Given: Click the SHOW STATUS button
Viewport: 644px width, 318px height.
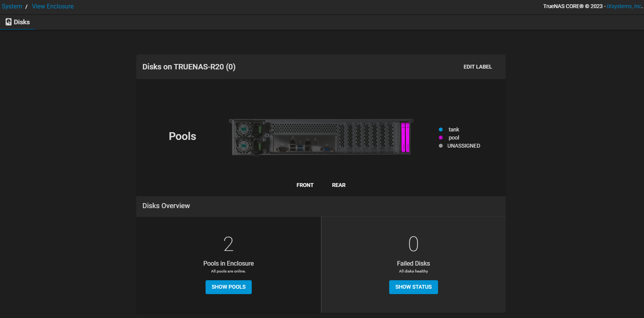Looking at the screenshot, I should [x=413, y=287].
